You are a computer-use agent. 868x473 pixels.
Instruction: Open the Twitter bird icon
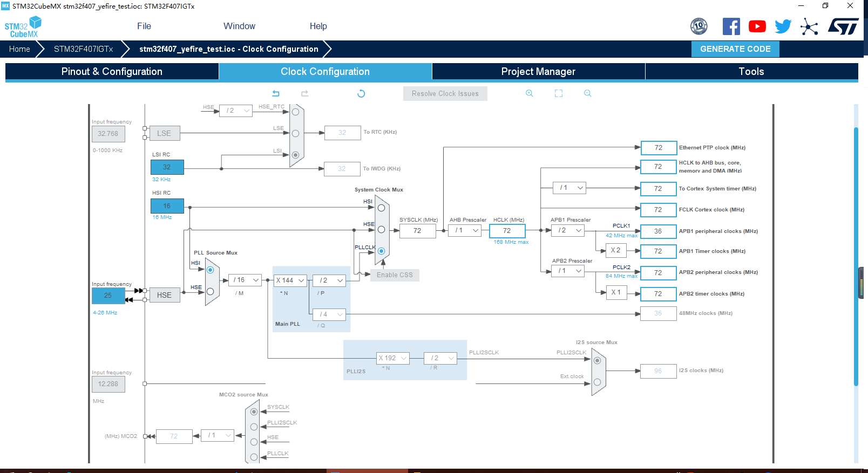pyautogui.click(x=783, y=26)
